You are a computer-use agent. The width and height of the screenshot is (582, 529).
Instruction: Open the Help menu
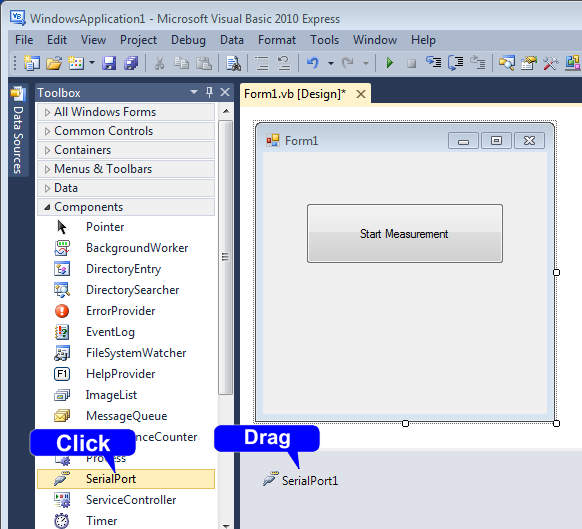(423, 40)
